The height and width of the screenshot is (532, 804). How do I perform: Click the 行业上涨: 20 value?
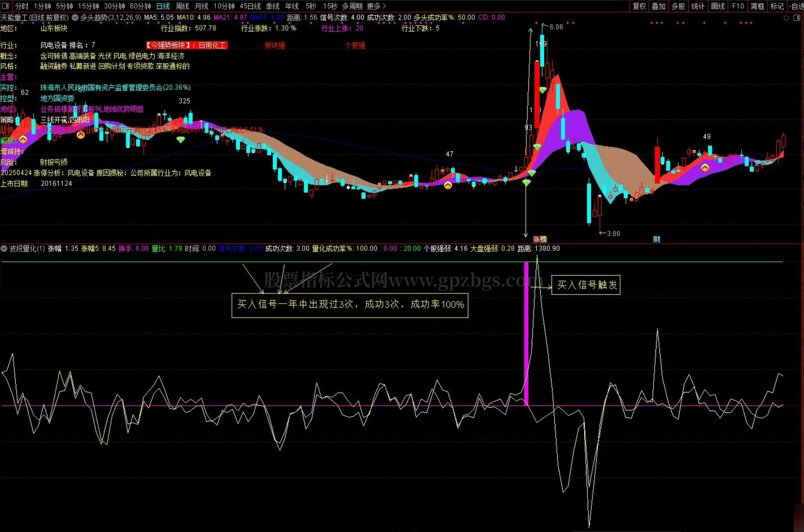(342, 28)
